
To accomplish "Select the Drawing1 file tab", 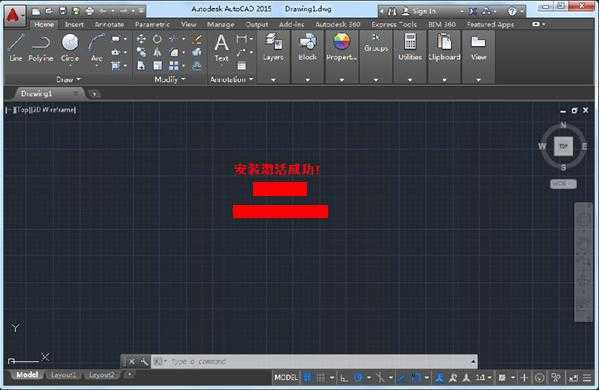I will [x=49, y=94].
